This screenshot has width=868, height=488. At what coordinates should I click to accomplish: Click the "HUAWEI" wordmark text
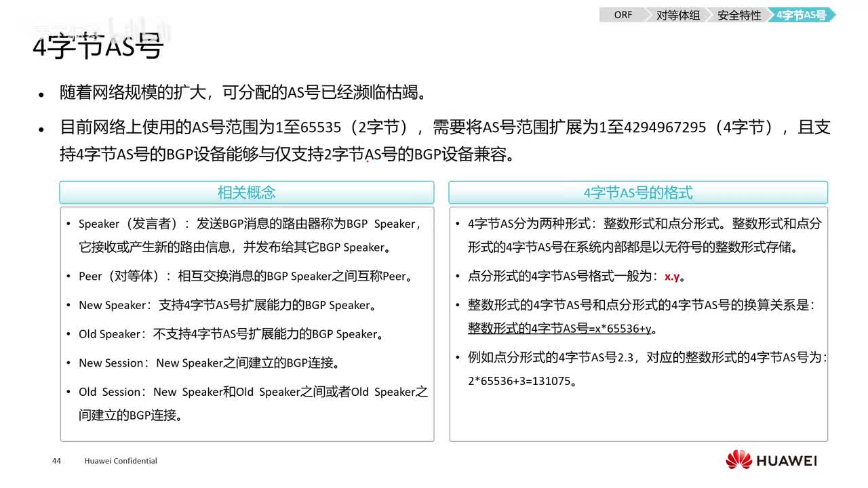[787, 461]
